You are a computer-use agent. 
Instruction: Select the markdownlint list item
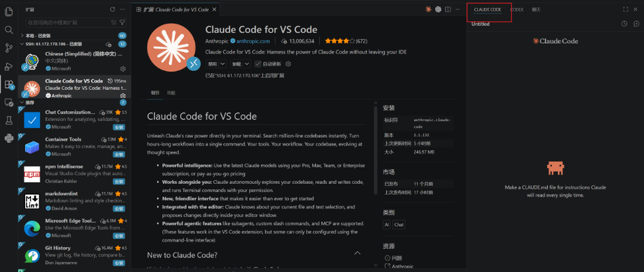pyautogui.click(x=75, y=201)
